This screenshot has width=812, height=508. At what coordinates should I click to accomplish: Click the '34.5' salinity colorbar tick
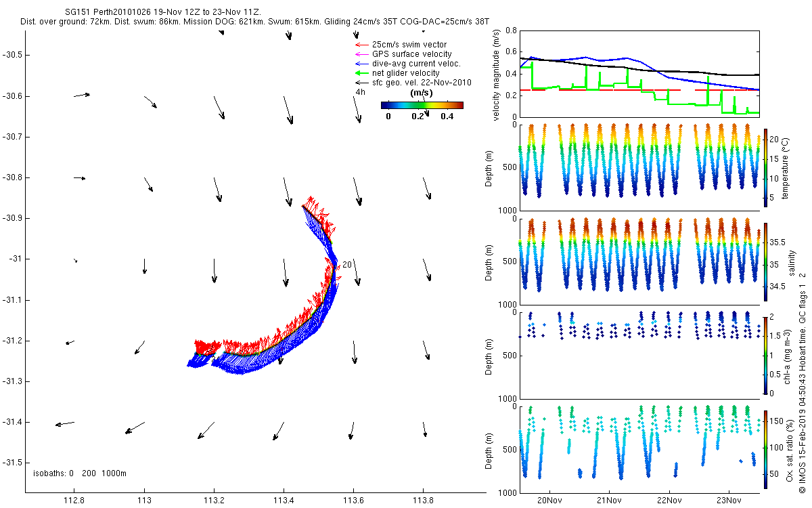click(x=777, y=287)
